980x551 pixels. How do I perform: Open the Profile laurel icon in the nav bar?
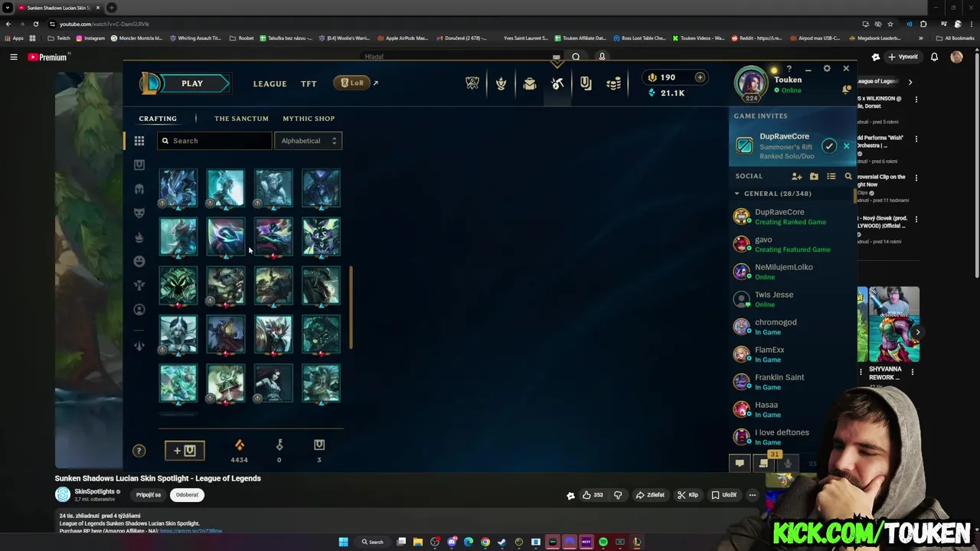click(501, 83)
